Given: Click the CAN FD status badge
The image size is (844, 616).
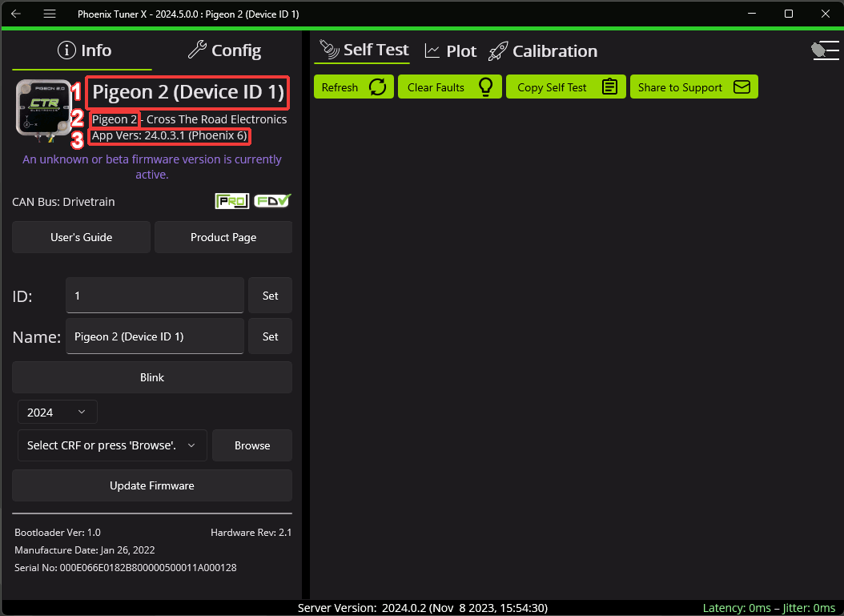Looking at the screenshot, I should point(272,201).
